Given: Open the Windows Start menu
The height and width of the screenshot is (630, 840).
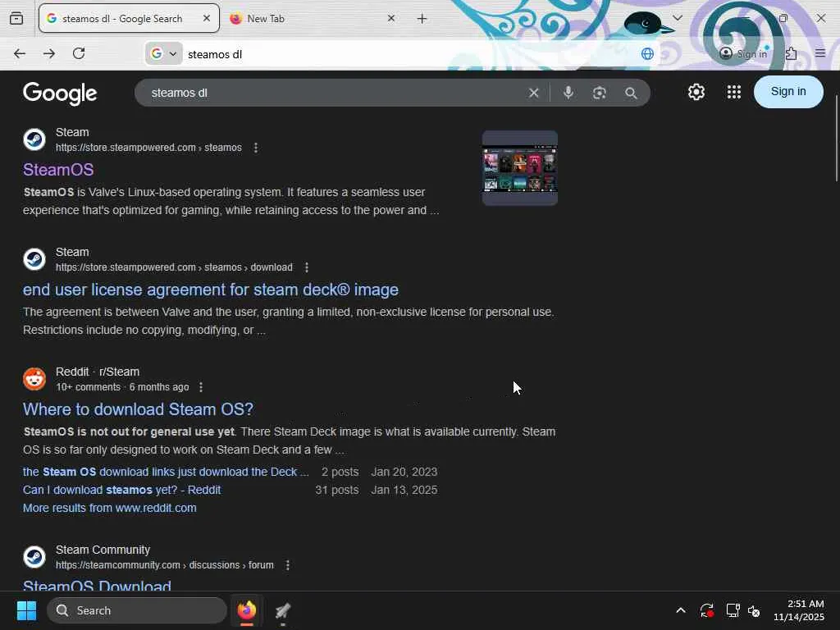Looking at the screenshot, I should [x=26, y=610].
